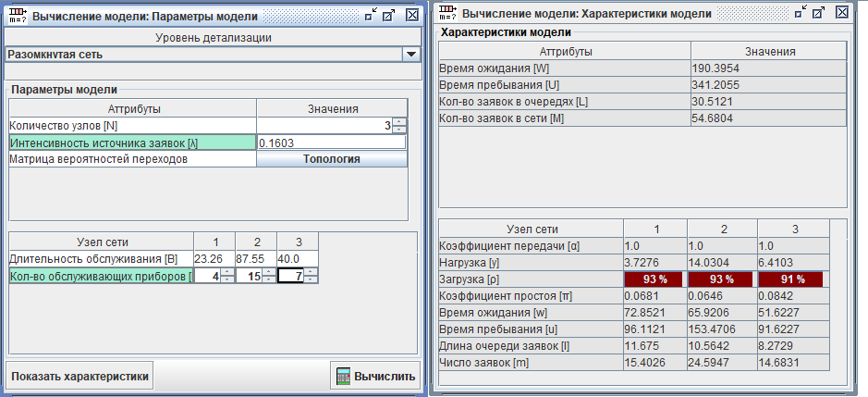Click Нагрузка value 3.7276
868x397 pixels.
coord(655,263)
